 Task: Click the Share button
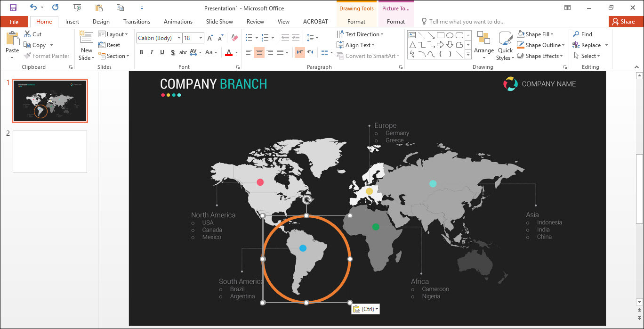tap(623, 22)
